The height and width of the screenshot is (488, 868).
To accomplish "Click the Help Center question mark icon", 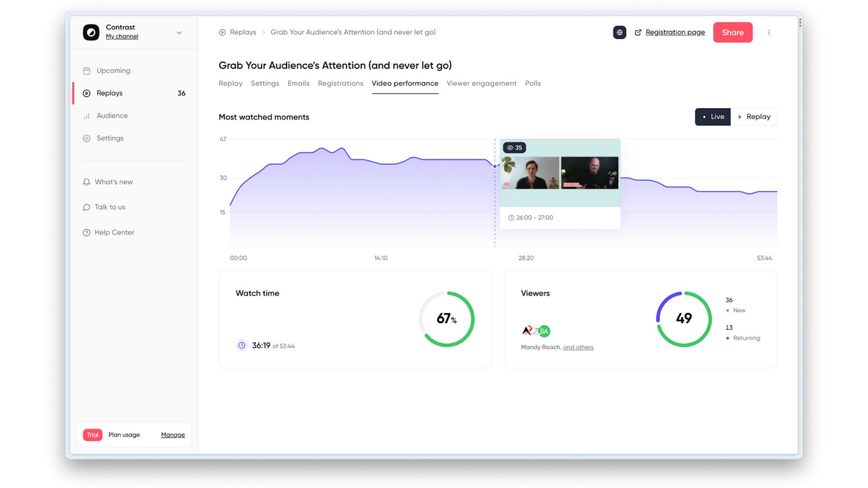I will 86,233.
